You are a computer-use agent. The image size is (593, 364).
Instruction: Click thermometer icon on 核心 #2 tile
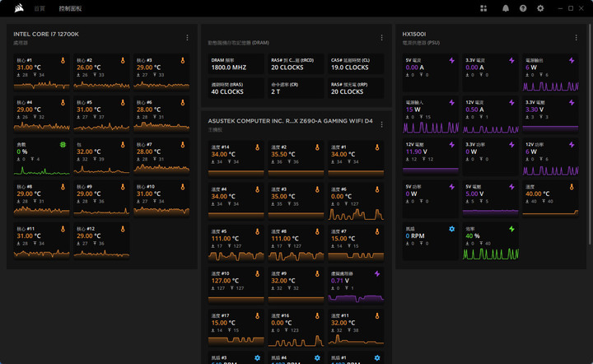click(x=123, y=60)
